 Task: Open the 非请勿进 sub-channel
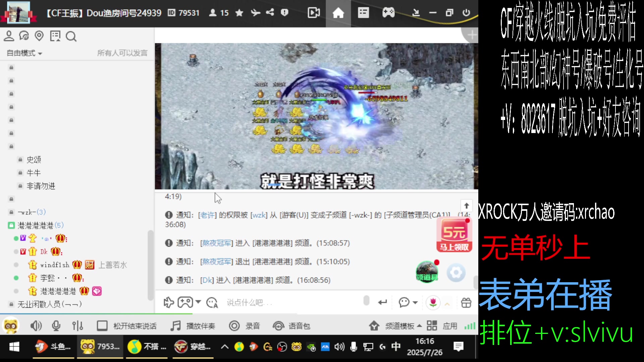pyautogui.click(x=41, y=186)
